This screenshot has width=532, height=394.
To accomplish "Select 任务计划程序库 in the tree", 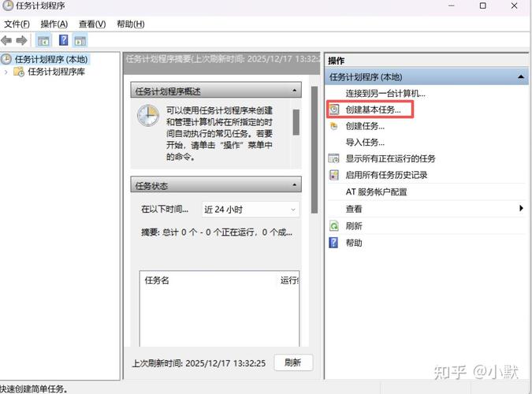I will (x=56, y=72).
